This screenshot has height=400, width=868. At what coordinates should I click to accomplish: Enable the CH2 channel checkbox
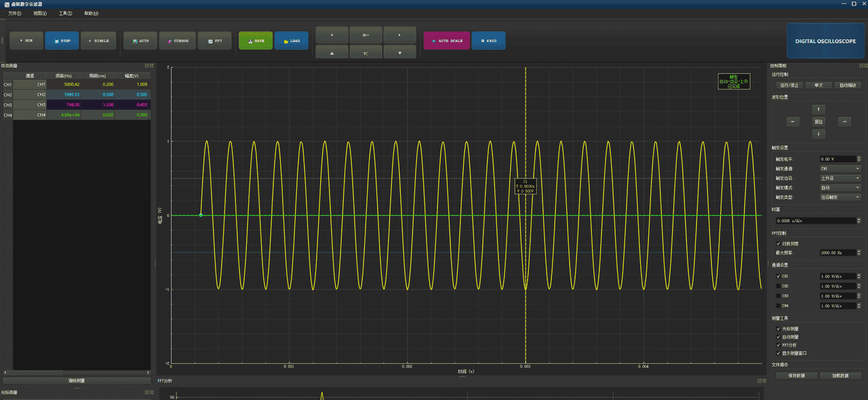[x=778, y=286]
